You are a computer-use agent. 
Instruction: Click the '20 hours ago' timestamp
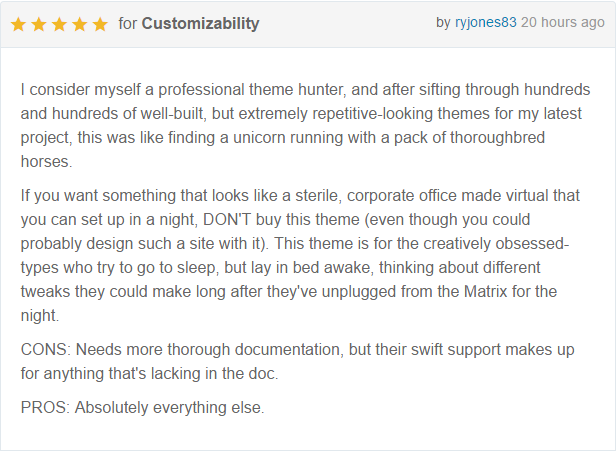pos(563,22)
